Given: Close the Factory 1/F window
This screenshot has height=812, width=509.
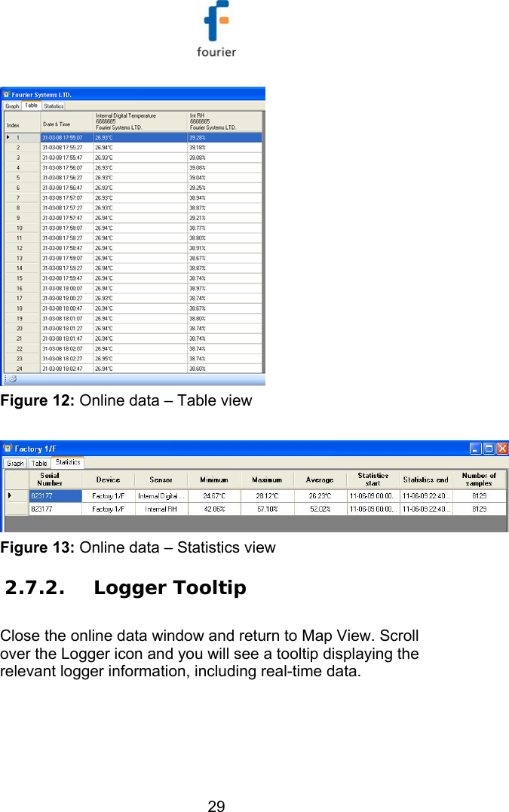Looking at the screenshot, I should (502, 449).
